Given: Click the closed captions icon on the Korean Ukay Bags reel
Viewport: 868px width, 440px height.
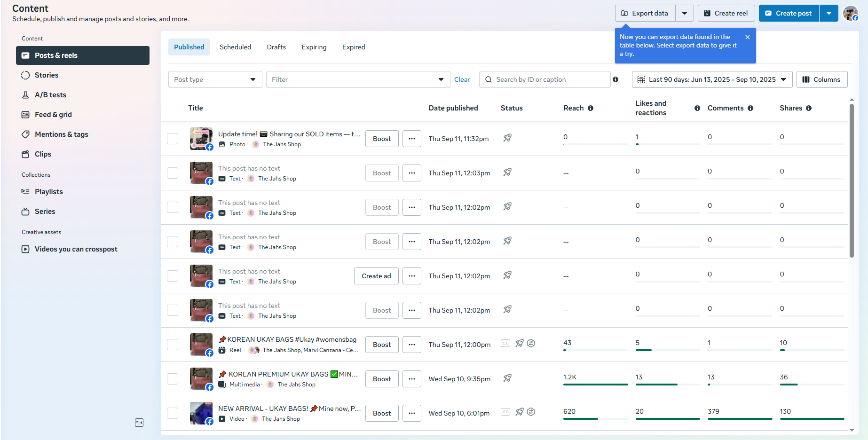Looking at the screenshot, I should pyautogui.click(x=505, y=344).
